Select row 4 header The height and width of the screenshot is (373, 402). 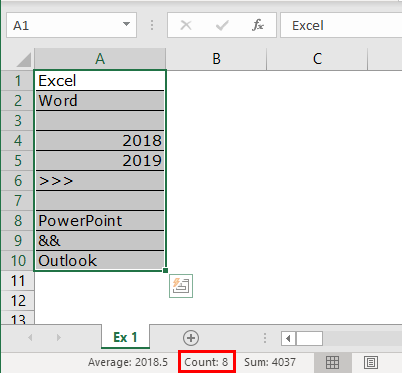[x=18, y=141]
